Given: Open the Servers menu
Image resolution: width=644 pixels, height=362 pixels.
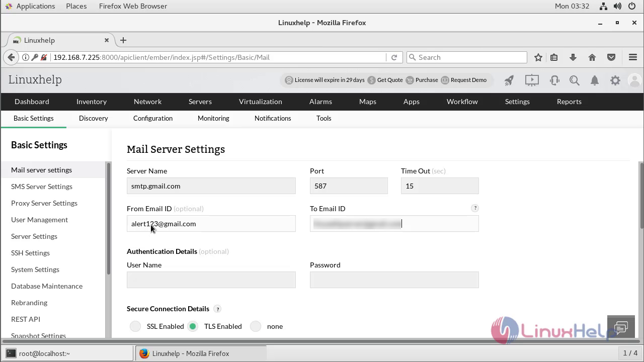Looking at the screenshot, I should pyautogui.click(x=200, y=102).
